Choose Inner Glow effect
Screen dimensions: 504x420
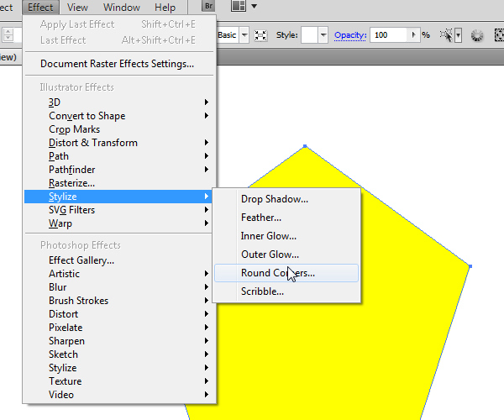286,236
